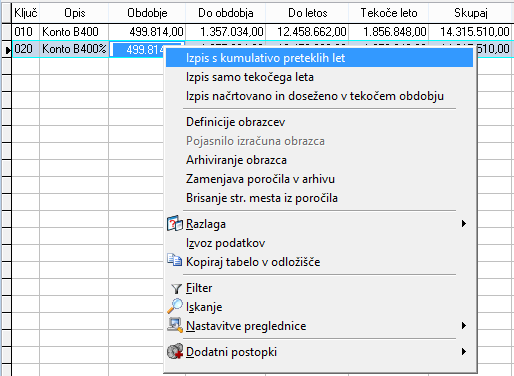
Task: Click the highlighted Obdobje cell in row 020
Action: 138,50
